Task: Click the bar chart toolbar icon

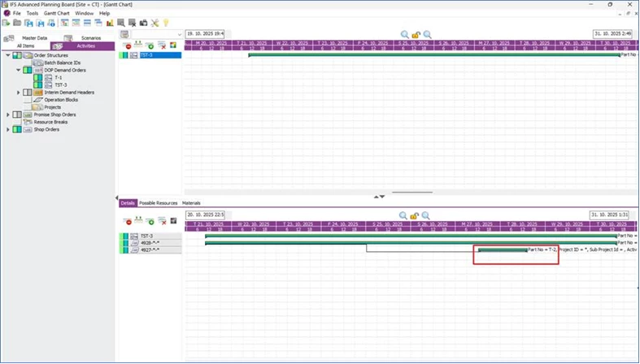Action: [110, 23]
